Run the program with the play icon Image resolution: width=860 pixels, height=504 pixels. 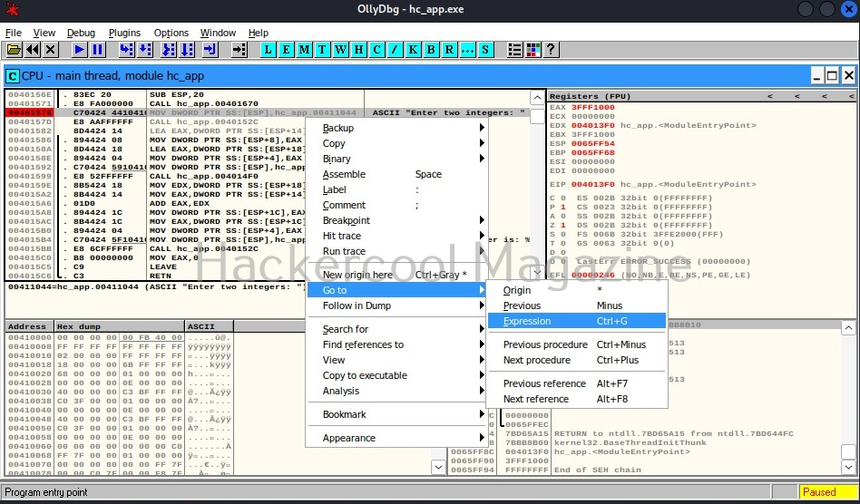coord(80,50)
